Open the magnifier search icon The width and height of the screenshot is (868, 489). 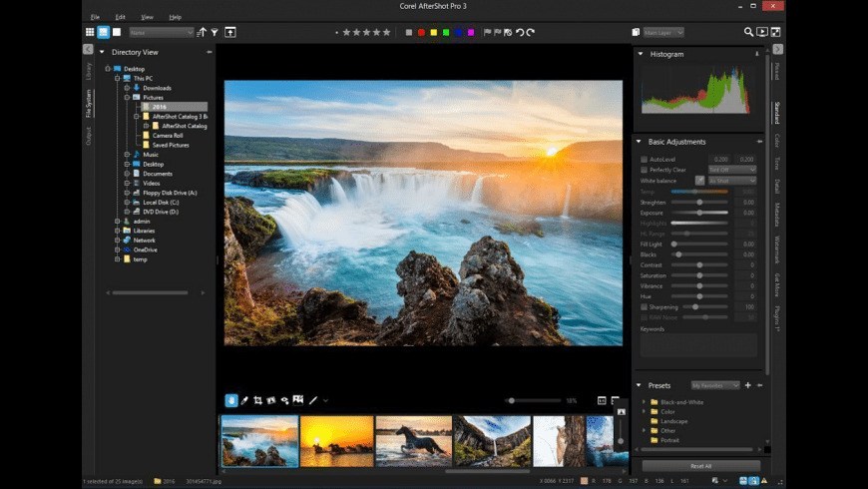[x=748, y=32]
